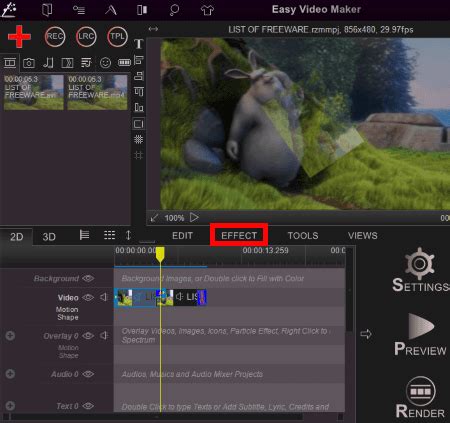Open the REC recording button
The width and height of the screenshot is (450, 423).
[x=55, y=36]
